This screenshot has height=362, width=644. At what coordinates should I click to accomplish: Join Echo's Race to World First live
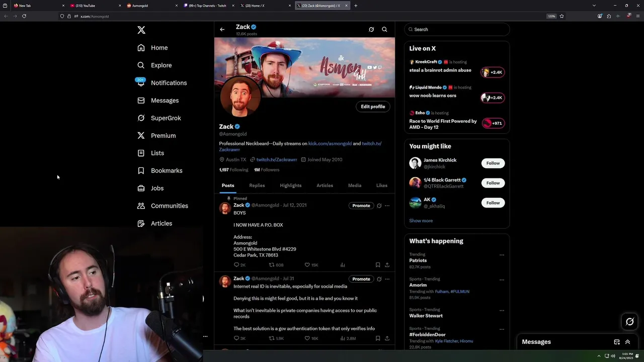[x=493, y=123]
